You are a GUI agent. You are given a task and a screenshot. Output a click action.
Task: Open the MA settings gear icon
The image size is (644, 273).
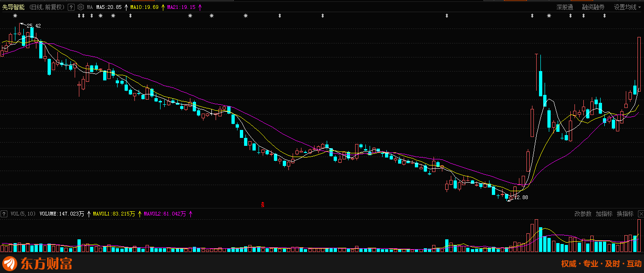click(80, 7)
